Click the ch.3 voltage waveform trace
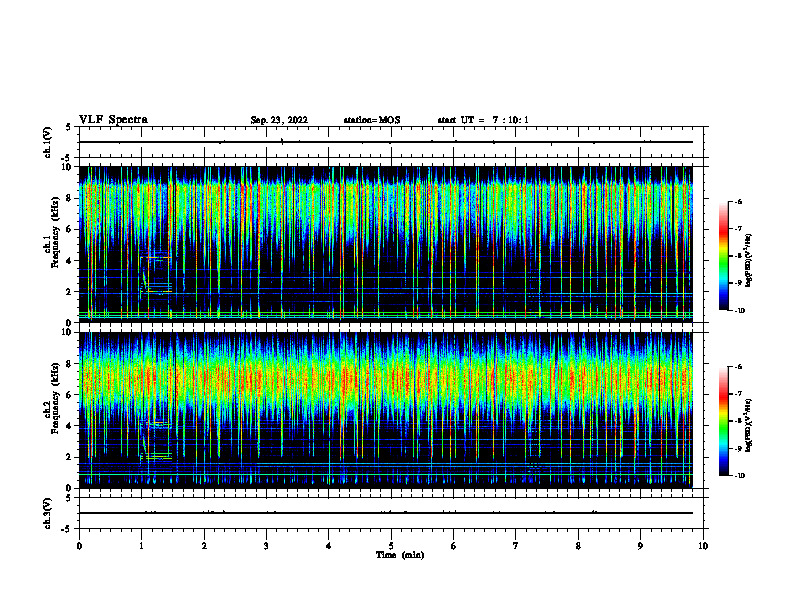The height and width of the screenshot is (612, 792). pyautogui.click(x=386, y=513)
